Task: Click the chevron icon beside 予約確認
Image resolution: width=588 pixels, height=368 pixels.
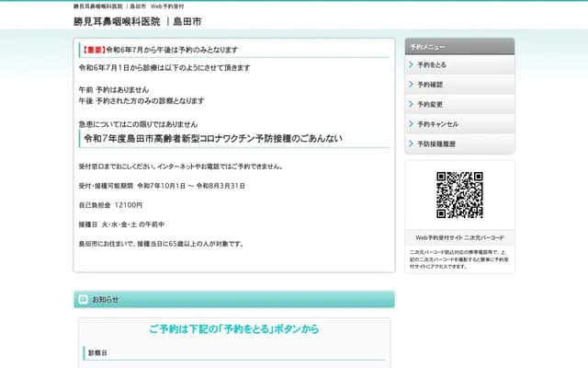Action: [410, 85]
